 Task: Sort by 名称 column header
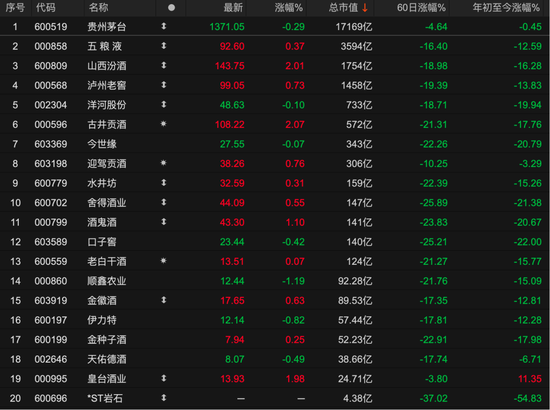click(99, 7)
